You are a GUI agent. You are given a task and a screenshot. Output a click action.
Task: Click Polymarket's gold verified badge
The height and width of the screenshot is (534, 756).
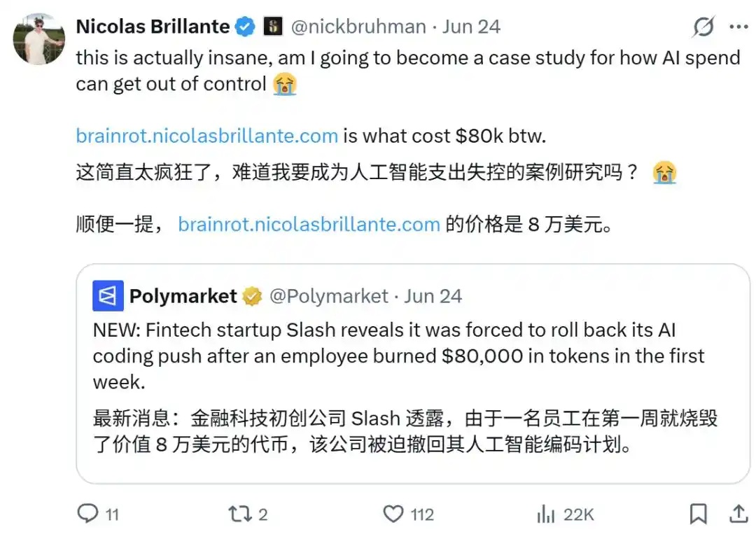[x=252, y=296]
